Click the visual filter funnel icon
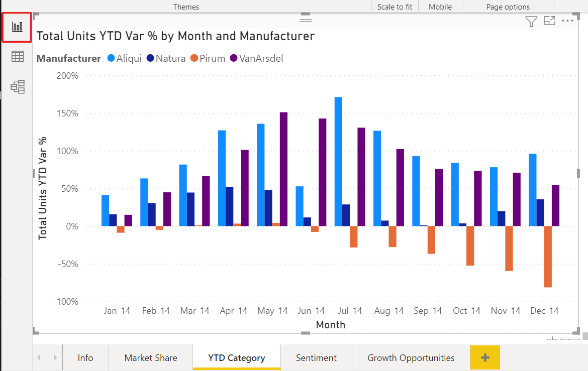588x371 pixels. (x=531, y=21)
